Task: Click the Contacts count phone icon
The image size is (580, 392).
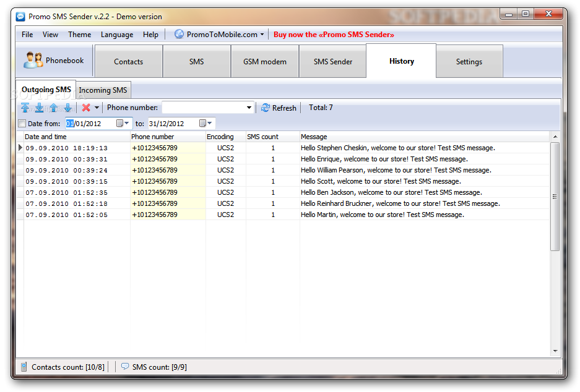Action: [x=24, y=367]
